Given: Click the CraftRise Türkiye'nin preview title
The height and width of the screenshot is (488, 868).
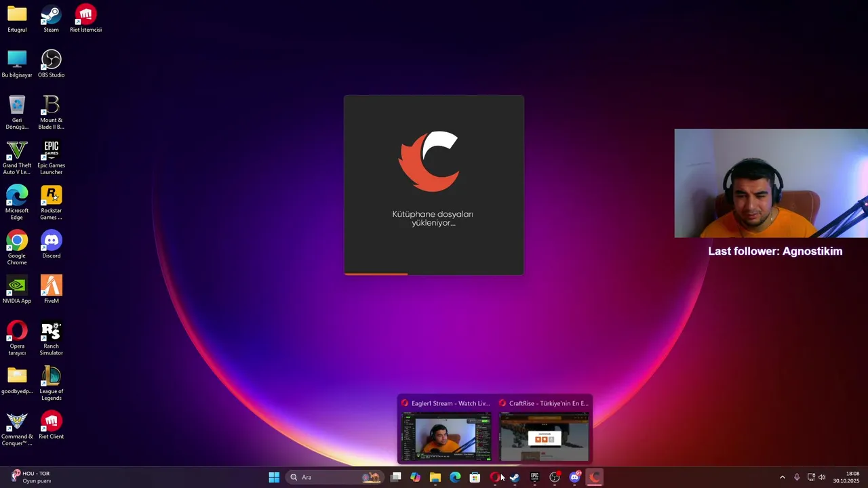Looking at the screenshot, I should 549,403.
